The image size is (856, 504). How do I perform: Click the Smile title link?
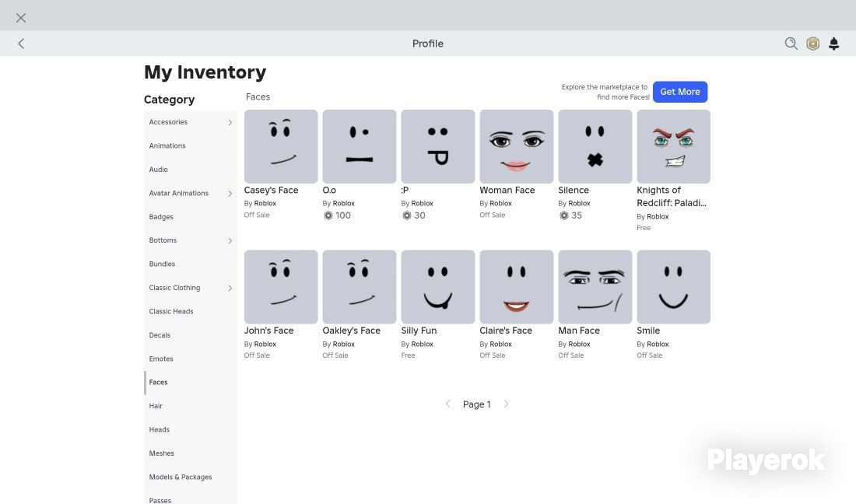[648, 331]
